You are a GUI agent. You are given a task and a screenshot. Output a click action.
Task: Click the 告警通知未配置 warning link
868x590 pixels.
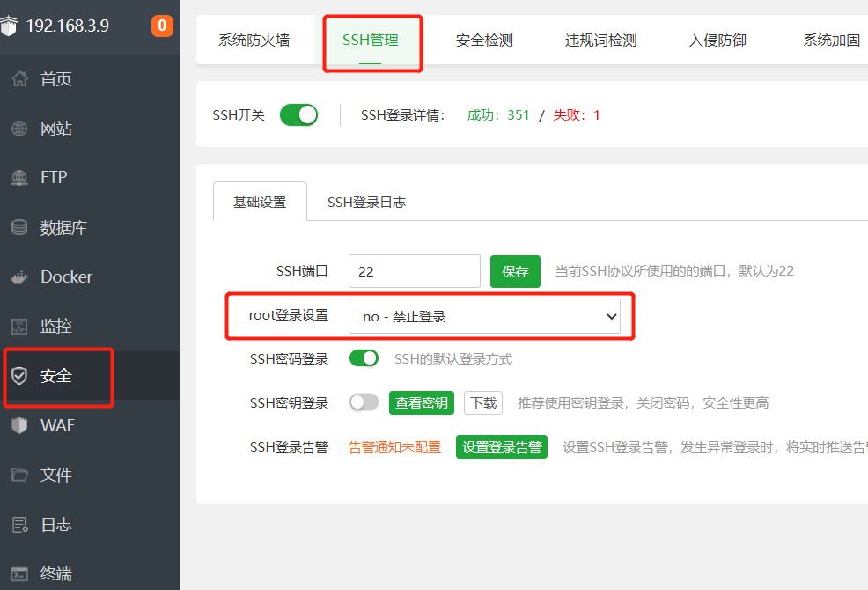point(394,447)
